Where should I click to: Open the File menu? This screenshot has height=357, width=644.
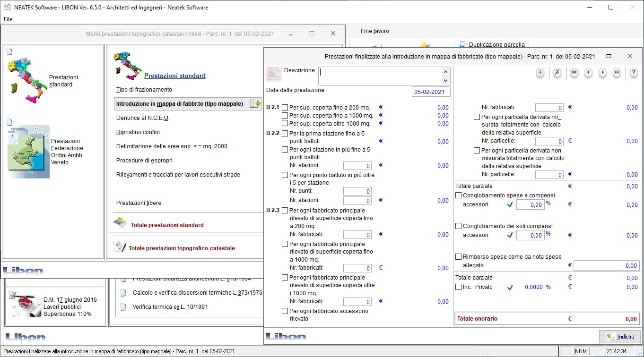coord(8,19)
